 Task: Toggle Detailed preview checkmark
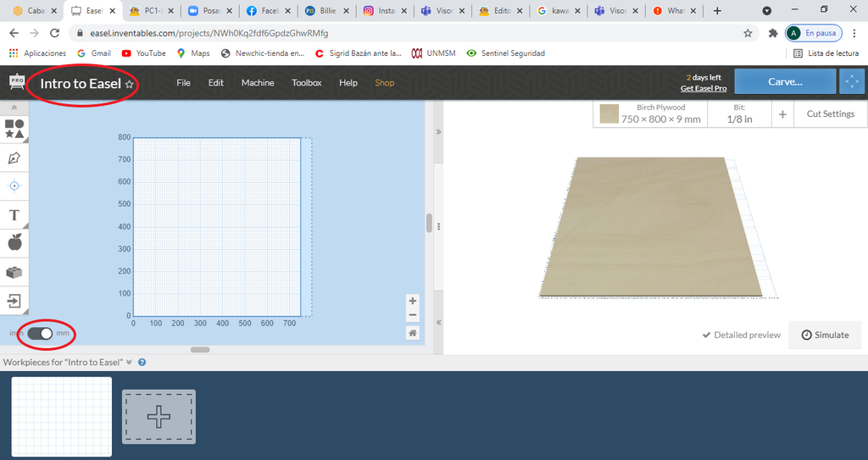[741, 335]
